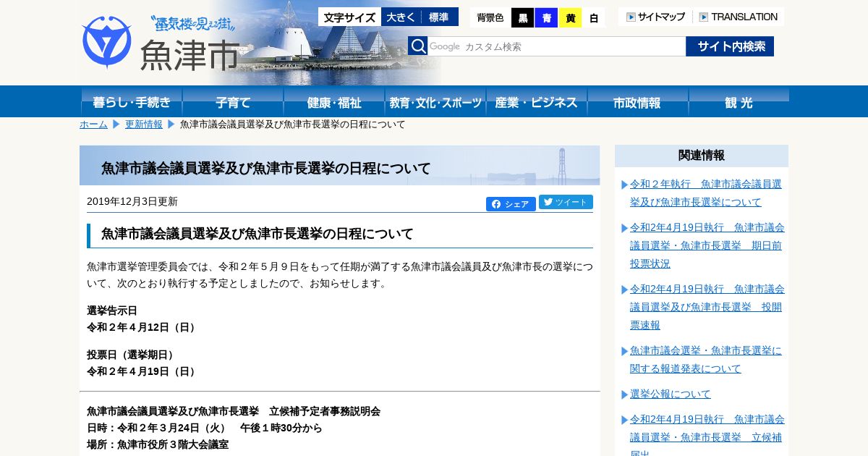Click the 2019年12月3日更新 date text
Viewport: 868px width, 456px height.
pos(132,202)
